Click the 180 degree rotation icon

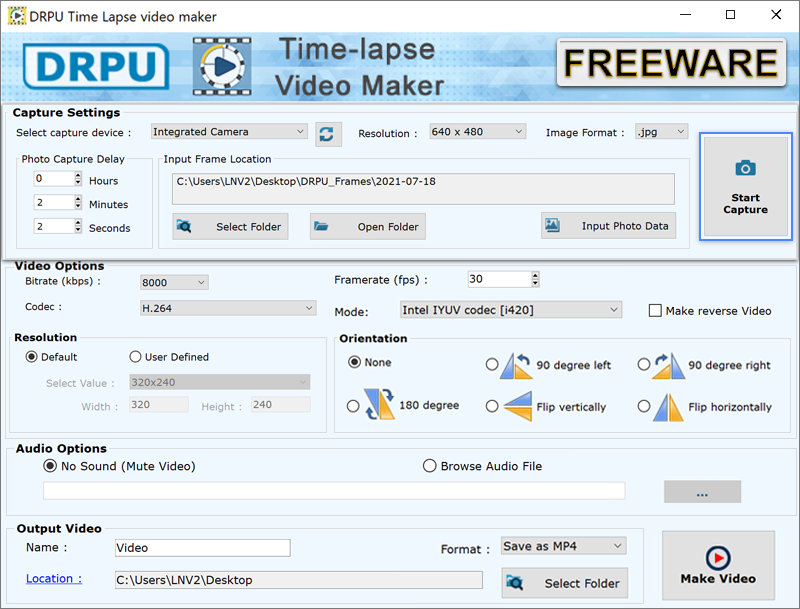point(379,403)
